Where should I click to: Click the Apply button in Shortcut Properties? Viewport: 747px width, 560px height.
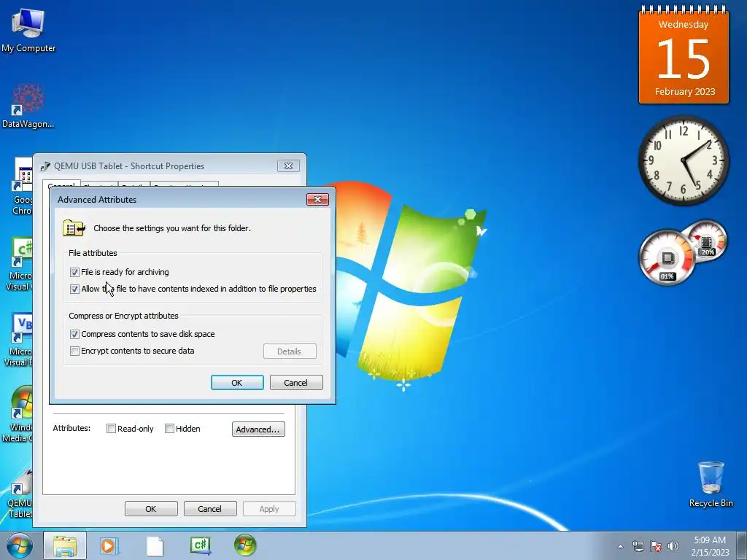coord(269,508)
